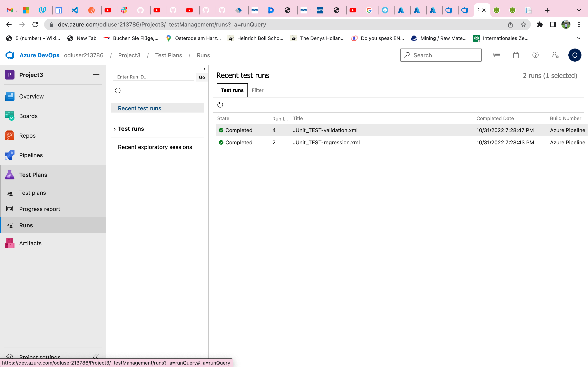Collapse the run ID side panel

click(x=204, y=69)
